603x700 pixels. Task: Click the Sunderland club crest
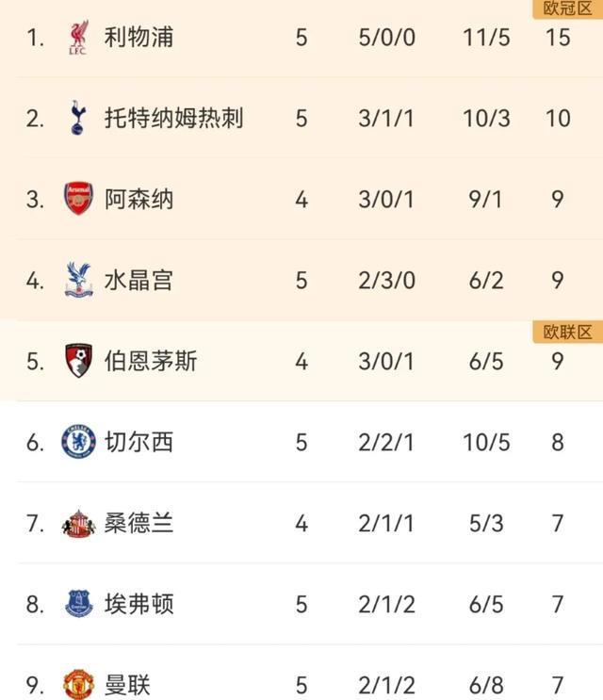(78, 523)
